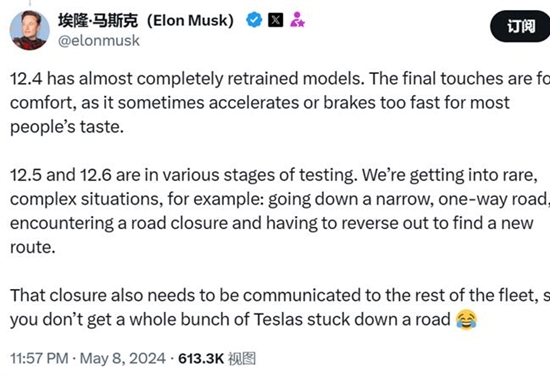Click the word Teslas in the last line

coord(278,319)
